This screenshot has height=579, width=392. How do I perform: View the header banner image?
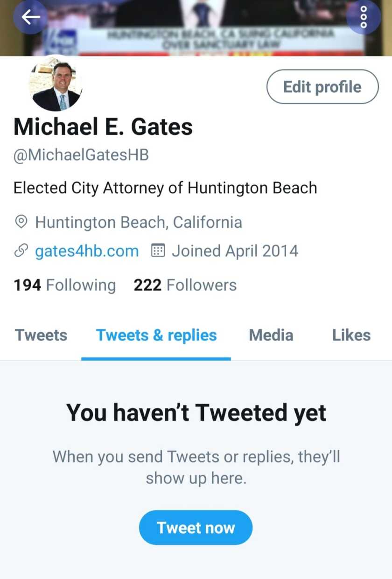[196, 28]
